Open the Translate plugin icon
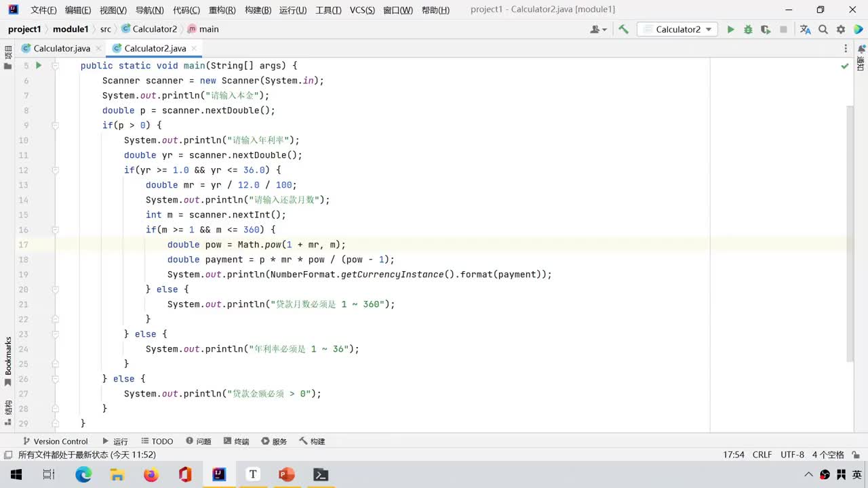The height and width of the screenshot is (488, 868). tap(805, 29)
